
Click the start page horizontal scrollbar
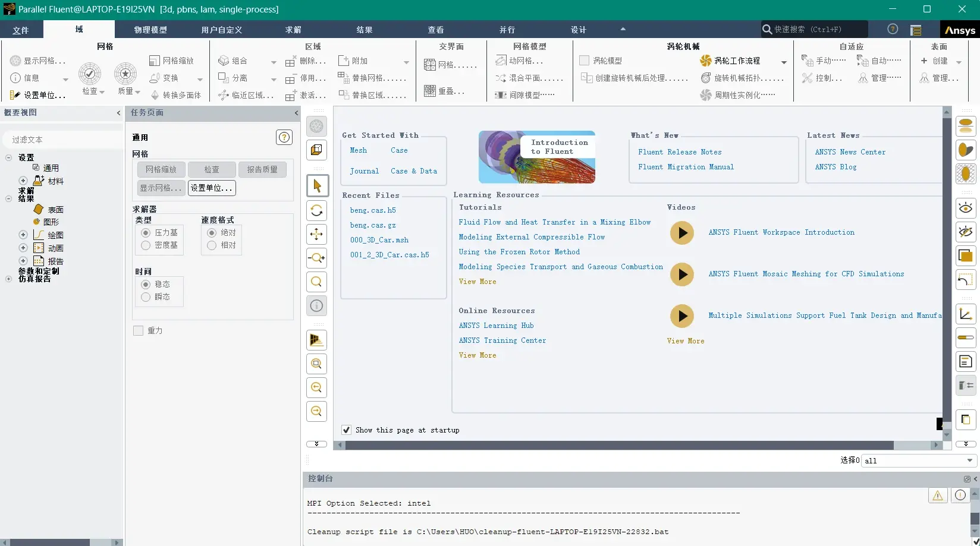618,445
